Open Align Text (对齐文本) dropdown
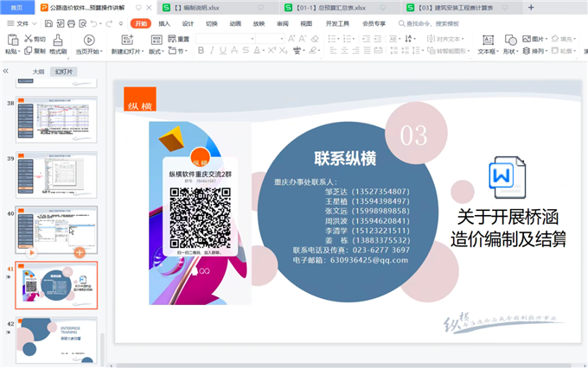588x368 pixels. 445,39
